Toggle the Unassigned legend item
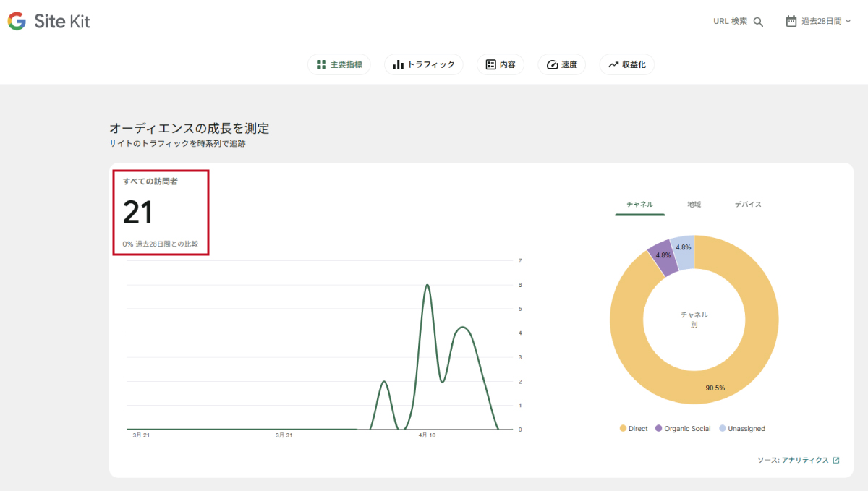 (741, 429)
